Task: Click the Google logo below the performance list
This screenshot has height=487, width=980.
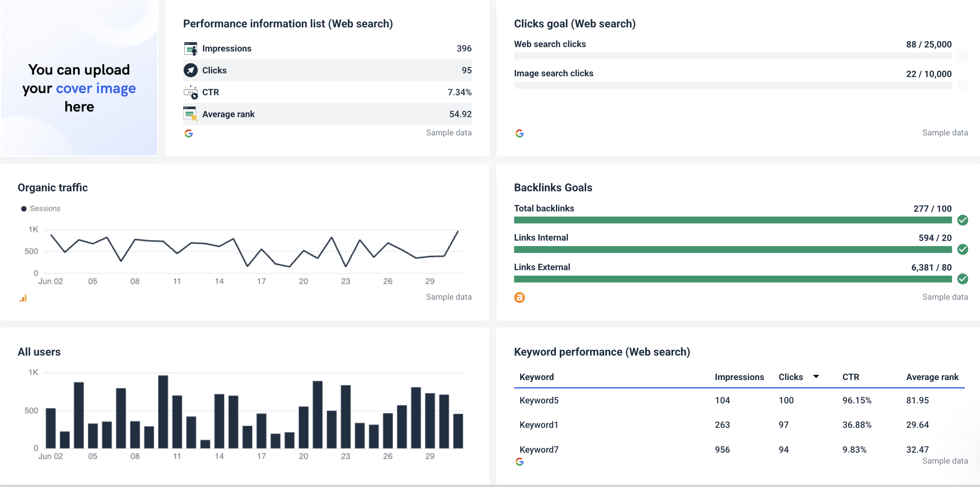Action: pyautogui.click(x=189, y=133)
